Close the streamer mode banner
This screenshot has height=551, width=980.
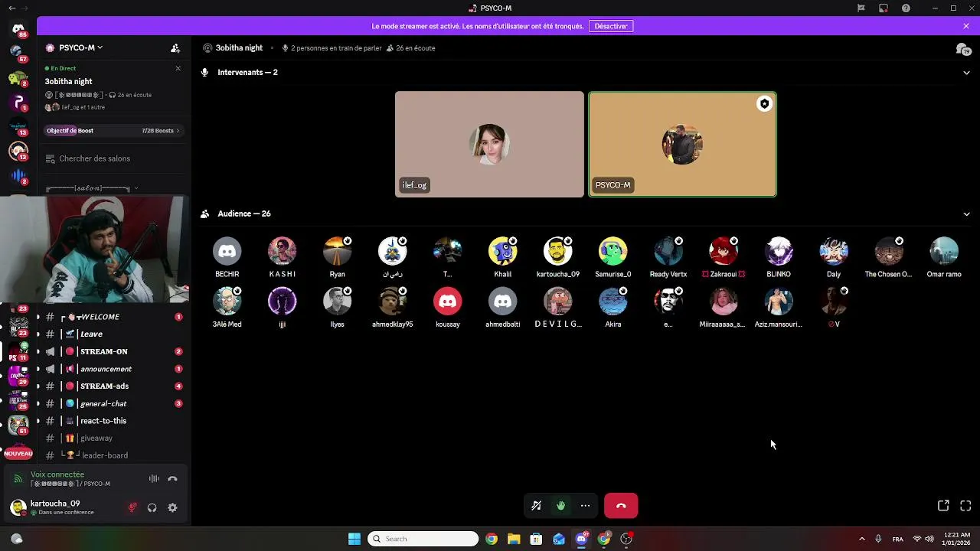coord(966,26)
